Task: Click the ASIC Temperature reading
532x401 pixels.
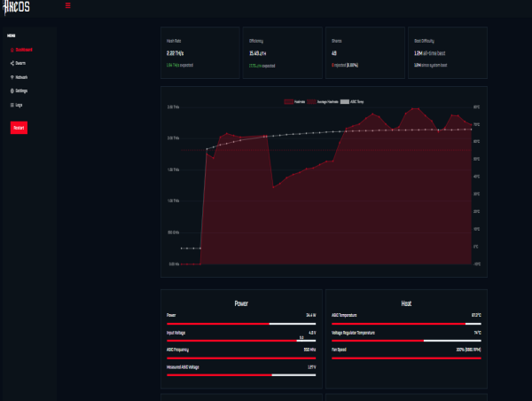Action: pos(476,315)
